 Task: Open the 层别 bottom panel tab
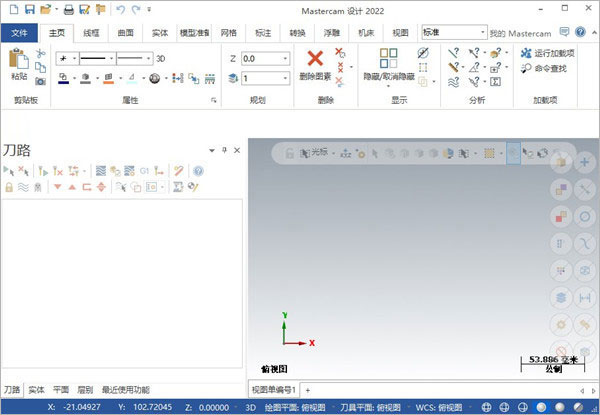[85, 390]
